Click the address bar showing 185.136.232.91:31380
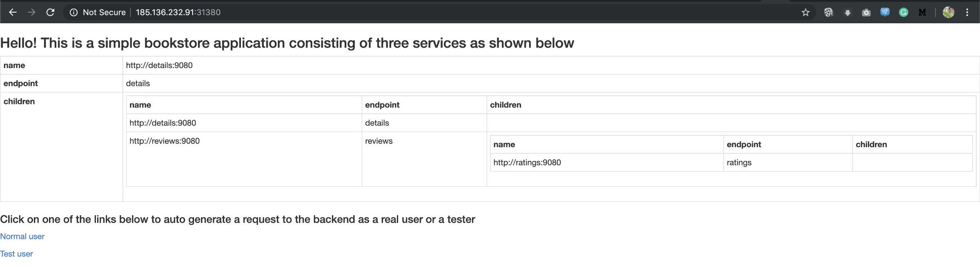 (x=178, y=12)
